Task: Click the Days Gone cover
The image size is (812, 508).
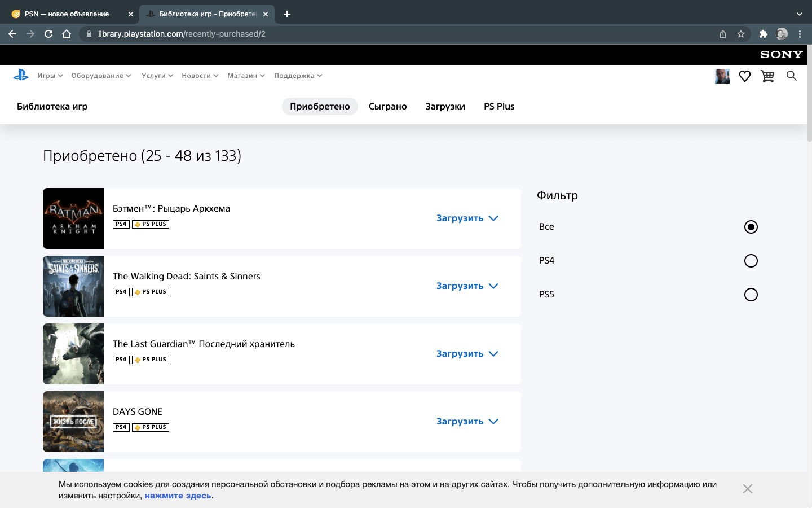Action: coord(73,422)
